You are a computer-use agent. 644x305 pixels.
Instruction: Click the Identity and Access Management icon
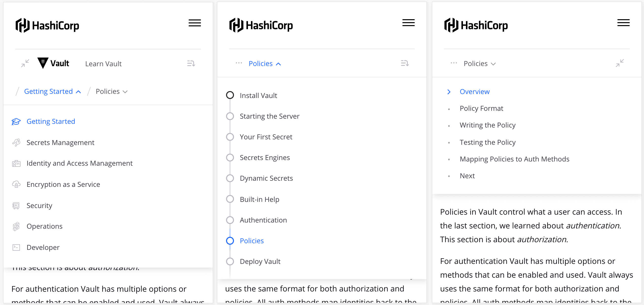(x=16, y=164)
